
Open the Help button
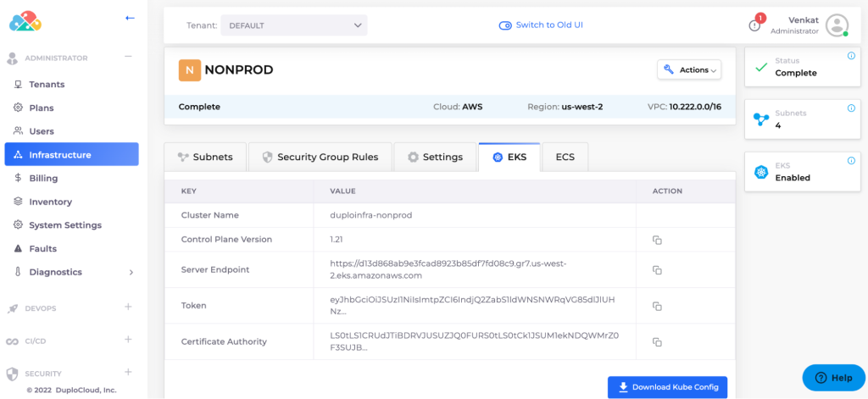[833, 378]
